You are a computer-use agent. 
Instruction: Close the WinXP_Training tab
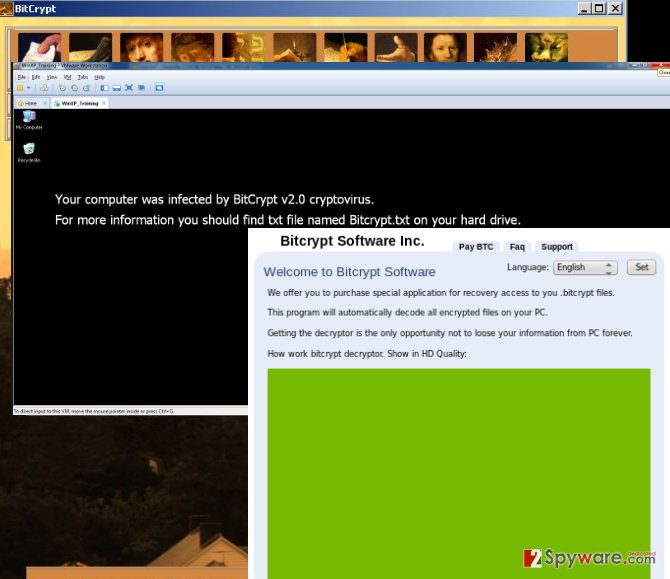click(x=104, y=103)
